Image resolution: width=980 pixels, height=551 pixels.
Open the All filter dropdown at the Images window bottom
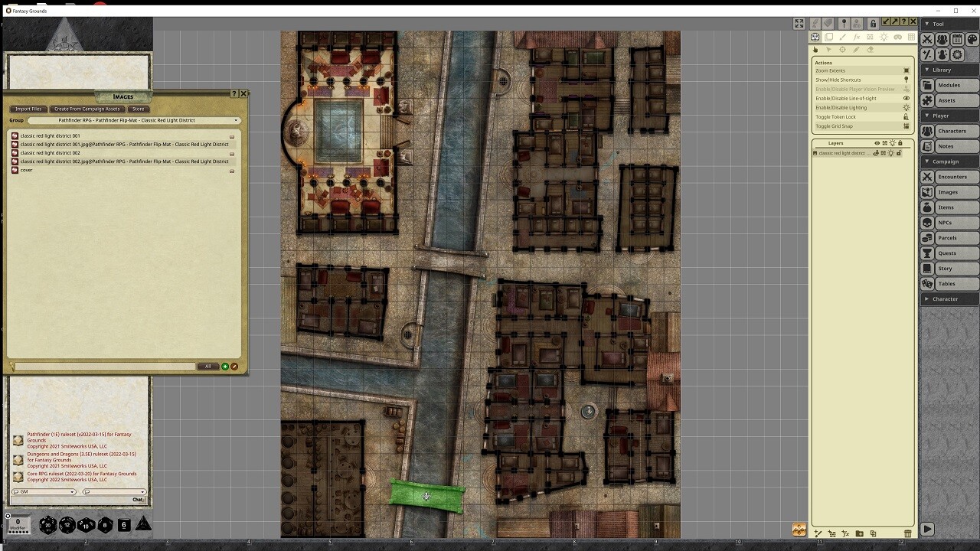(208, 366)
